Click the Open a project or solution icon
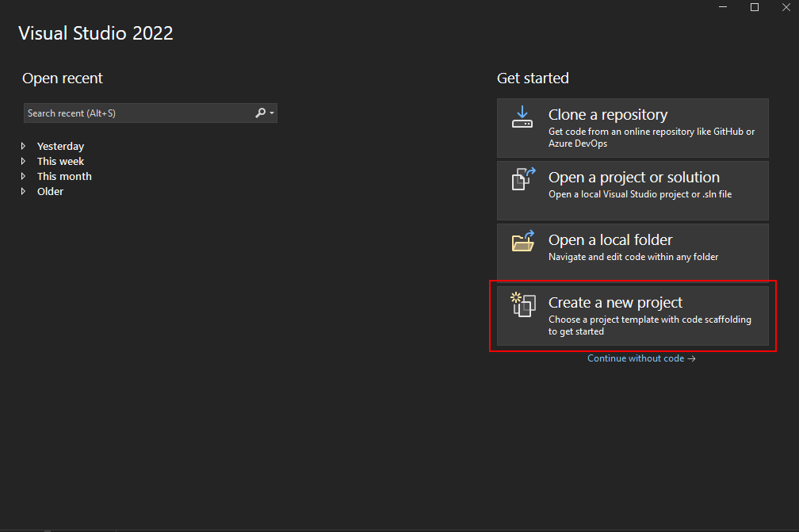The width and height of the screenshot is (799, 532). pos(522,179)
